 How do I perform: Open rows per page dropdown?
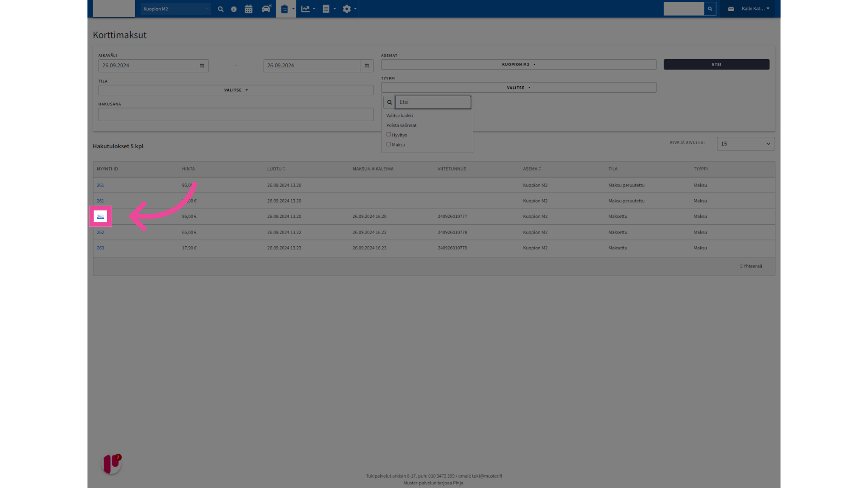[x=745, y=144]
